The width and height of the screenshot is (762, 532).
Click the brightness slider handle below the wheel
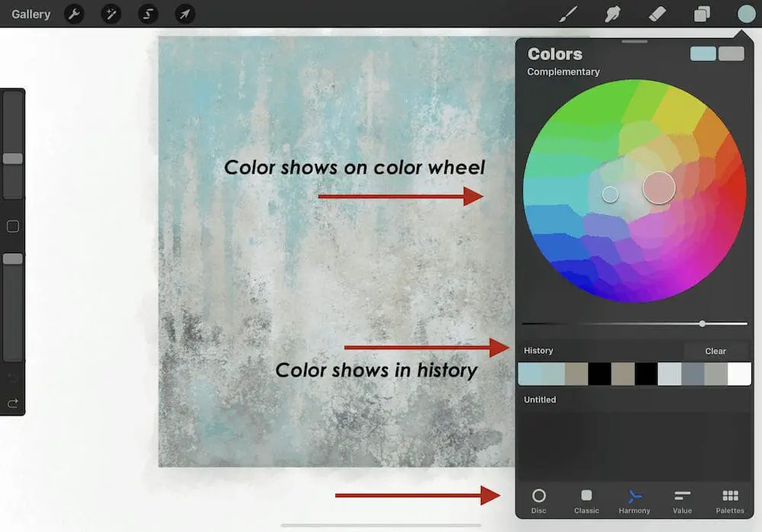click(703, 323)
